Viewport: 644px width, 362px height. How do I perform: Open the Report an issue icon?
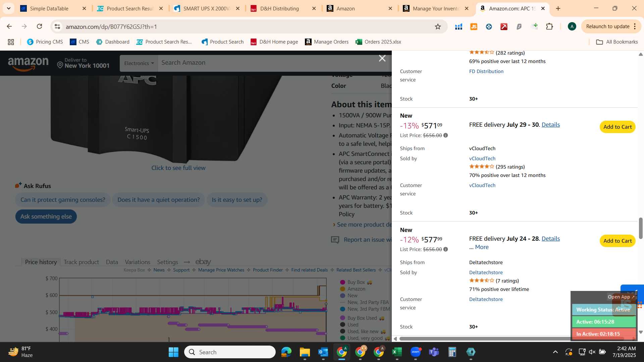(x=335, y=240)
